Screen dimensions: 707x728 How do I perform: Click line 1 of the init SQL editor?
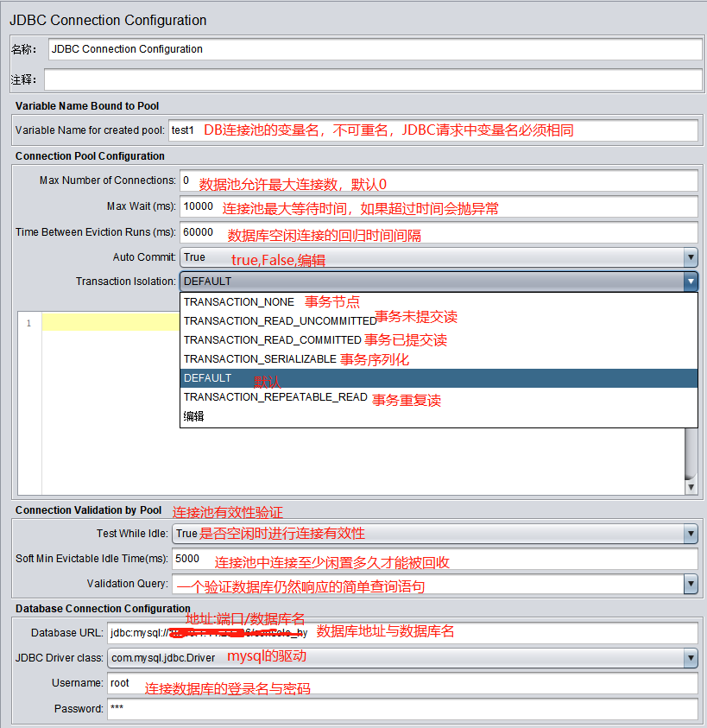click(x=110, y=322)
